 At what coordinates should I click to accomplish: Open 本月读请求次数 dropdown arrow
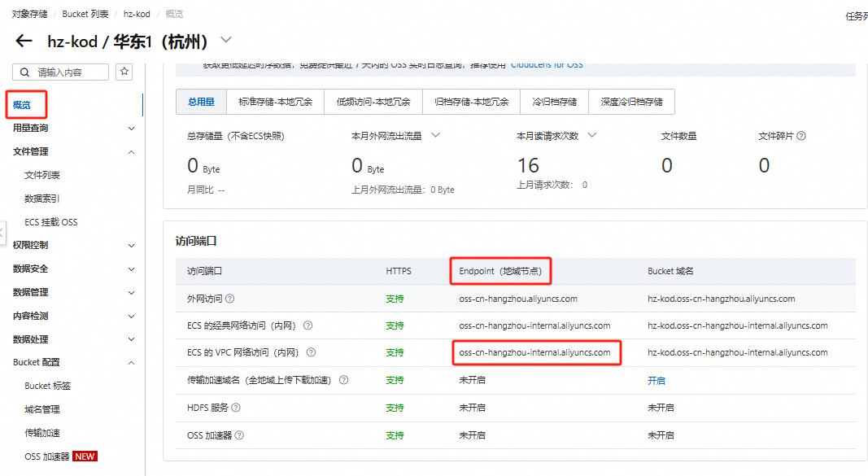tap(591, 135)
